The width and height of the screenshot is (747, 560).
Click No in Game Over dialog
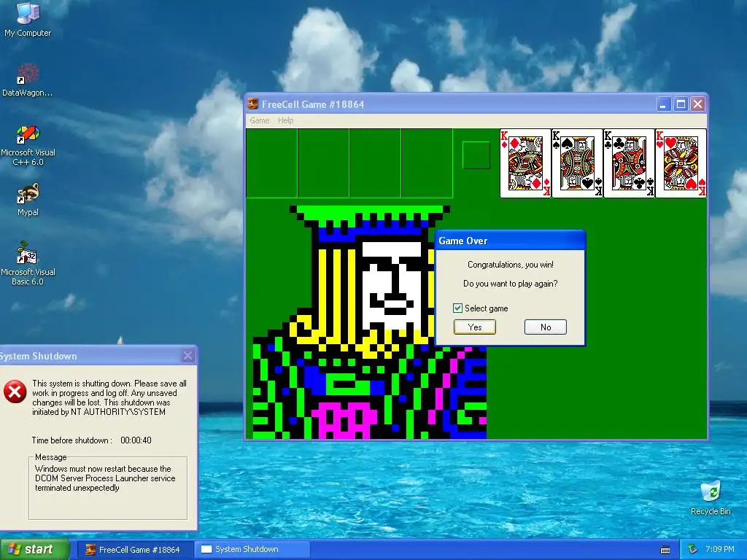pos(546,327)
